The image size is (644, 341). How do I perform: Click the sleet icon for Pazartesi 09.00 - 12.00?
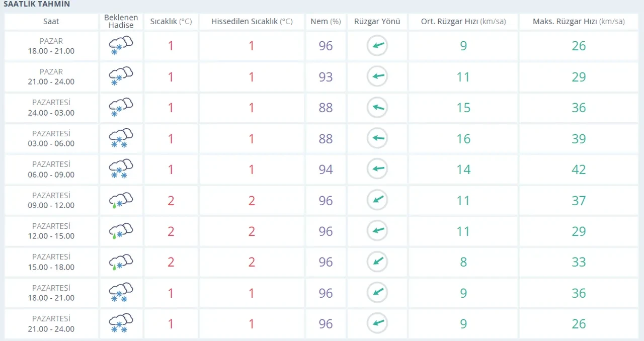coord(121,200)
